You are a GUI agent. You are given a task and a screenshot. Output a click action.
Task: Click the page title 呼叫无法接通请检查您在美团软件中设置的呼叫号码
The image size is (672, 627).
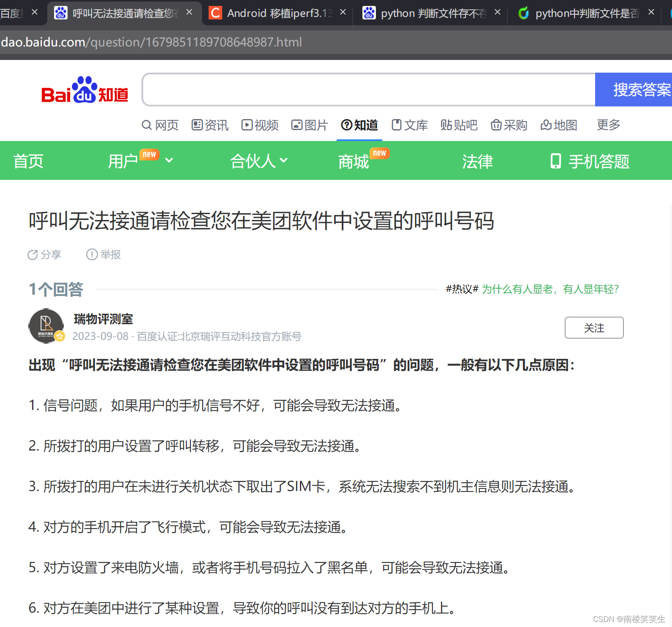click(x=261, y=221)
